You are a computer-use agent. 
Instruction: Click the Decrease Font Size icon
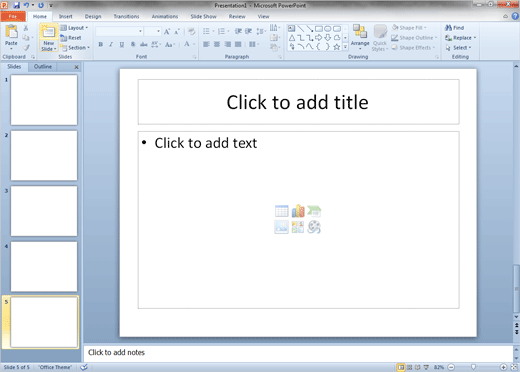pyautogui.click(x=177, y=32)
